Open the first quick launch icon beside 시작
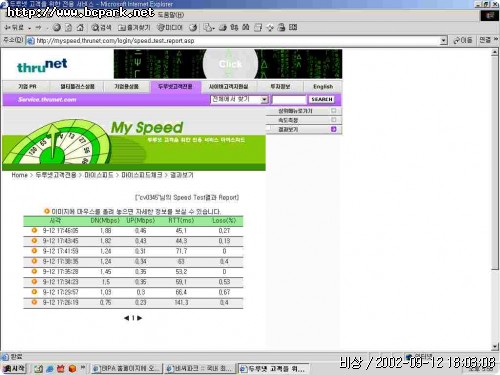This screenshot has height=375, width=500. tap(38, 369)
